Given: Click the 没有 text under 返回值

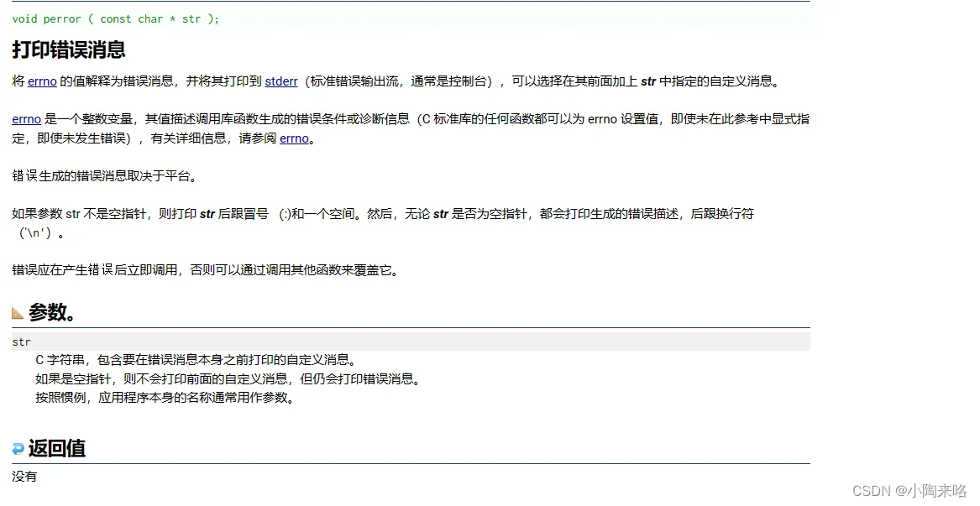Looking at the screenshot, I should 24,476.
